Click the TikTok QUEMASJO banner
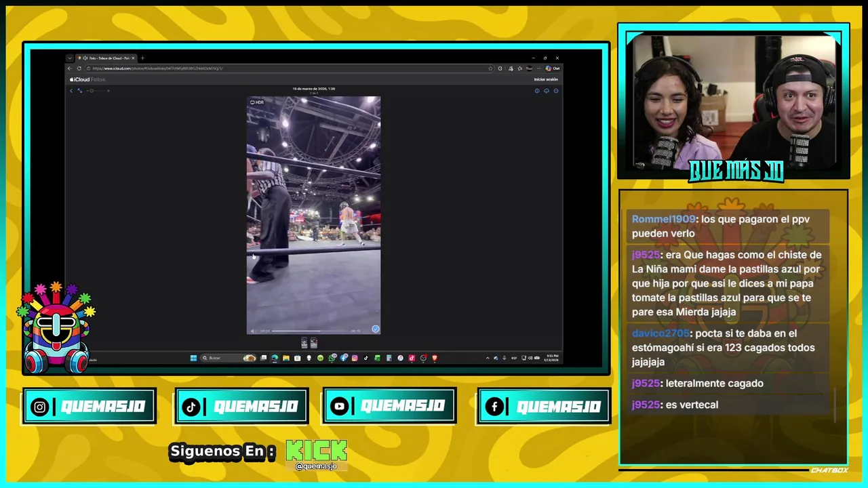868x488 pixels. coord(242,406)
